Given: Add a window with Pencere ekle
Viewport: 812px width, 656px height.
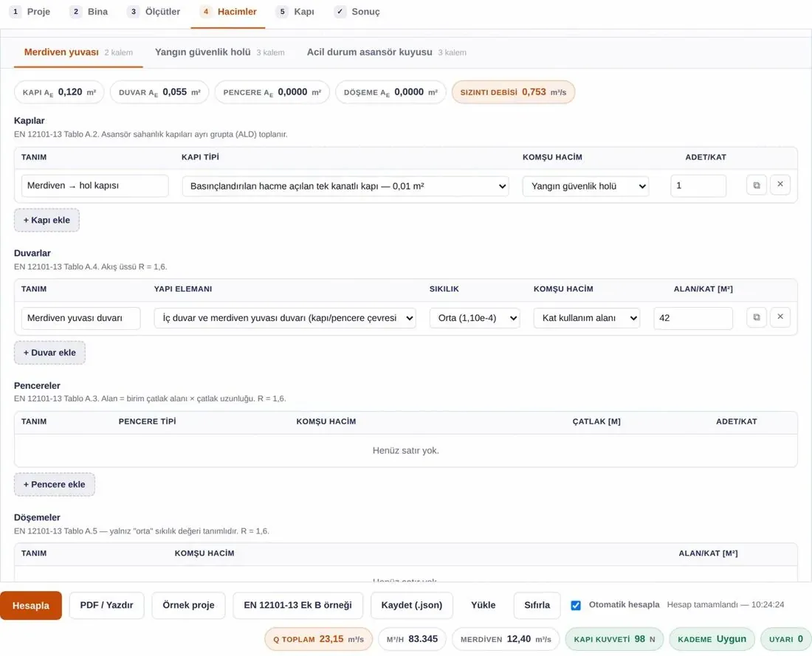Looking at the screenshot, I should pos(55,485).
